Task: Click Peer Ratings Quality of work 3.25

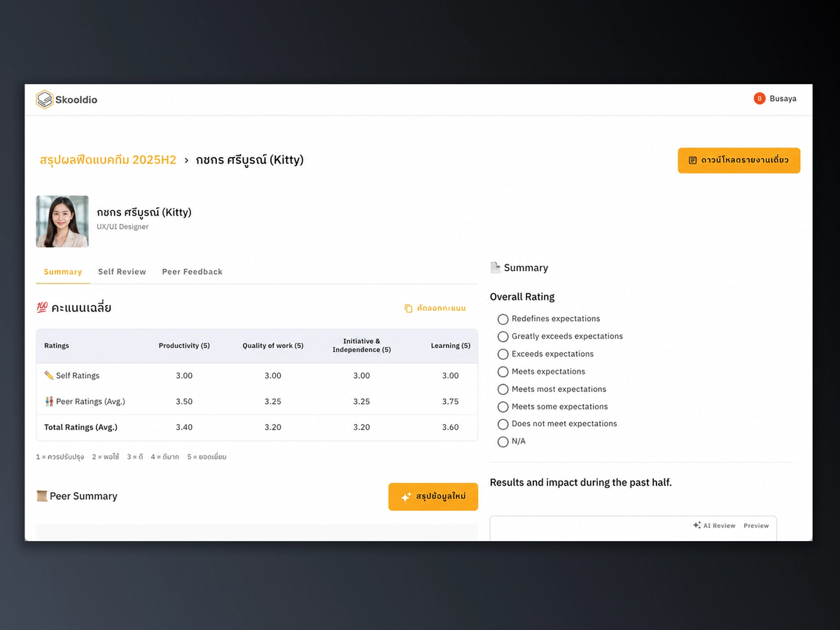Action: [273, 401]
